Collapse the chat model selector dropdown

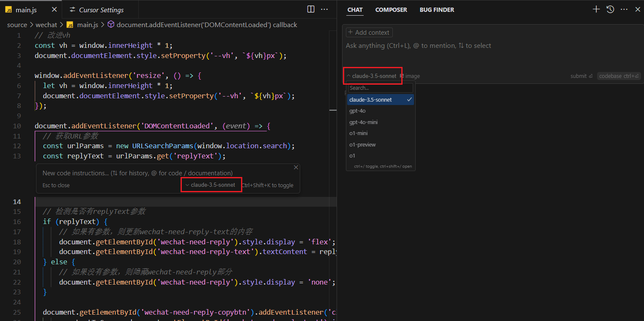pos(372,76)
